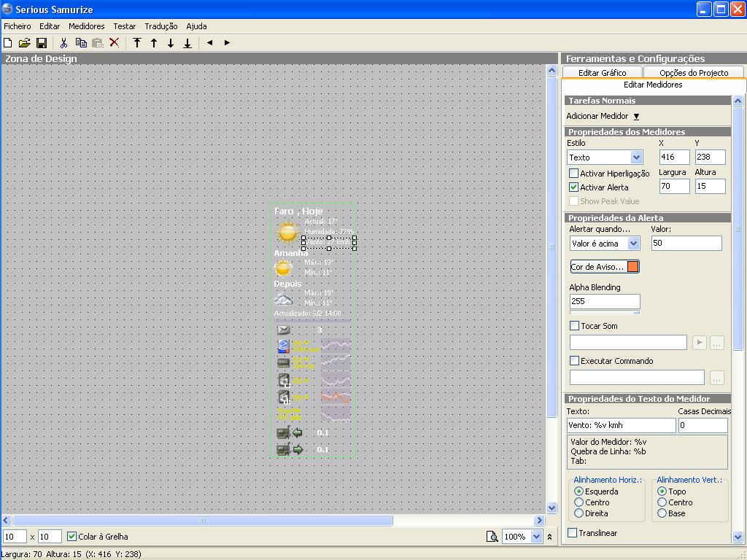
Task: Open the Medidores menu
Action: (86, 26)
